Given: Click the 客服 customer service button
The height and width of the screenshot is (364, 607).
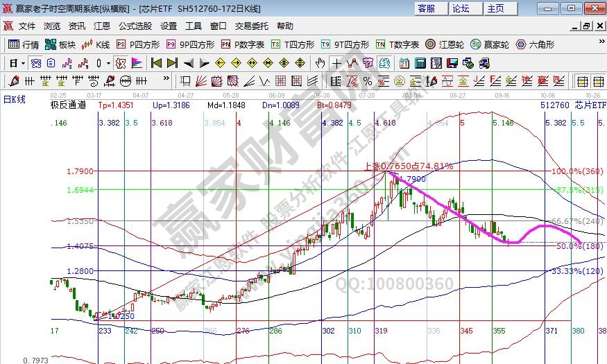Looking at the screenshot, I should (427, 8).
